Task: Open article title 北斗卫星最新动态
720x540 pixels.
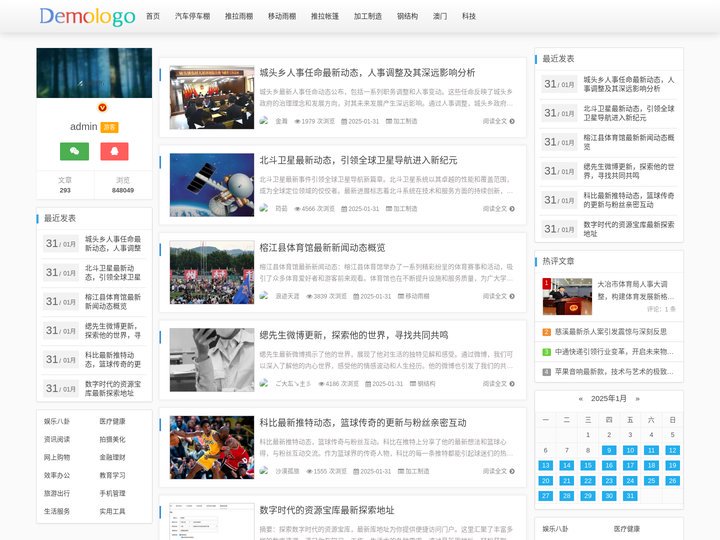Action: 358,160
